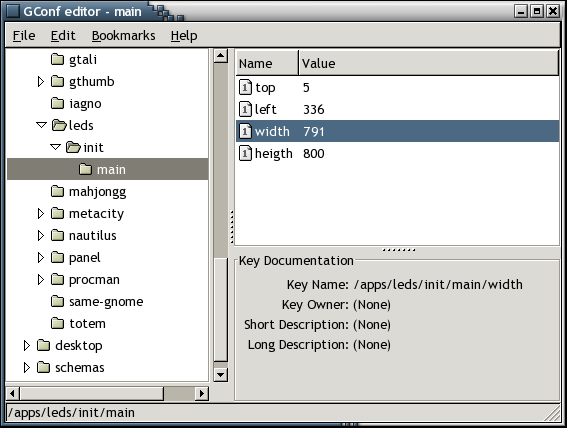Open the Bookmarks menu
567x428 pixels.
pyautogui.click(x=123, y=35)
